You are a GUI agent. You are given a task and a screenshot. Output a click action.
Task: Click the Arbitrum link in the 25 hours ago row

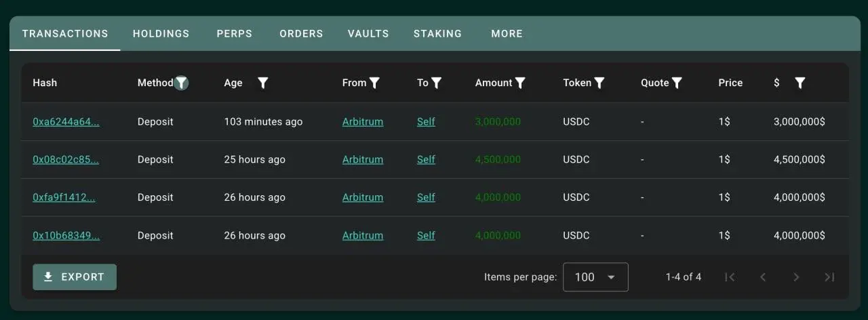click(x=363, y=160)
